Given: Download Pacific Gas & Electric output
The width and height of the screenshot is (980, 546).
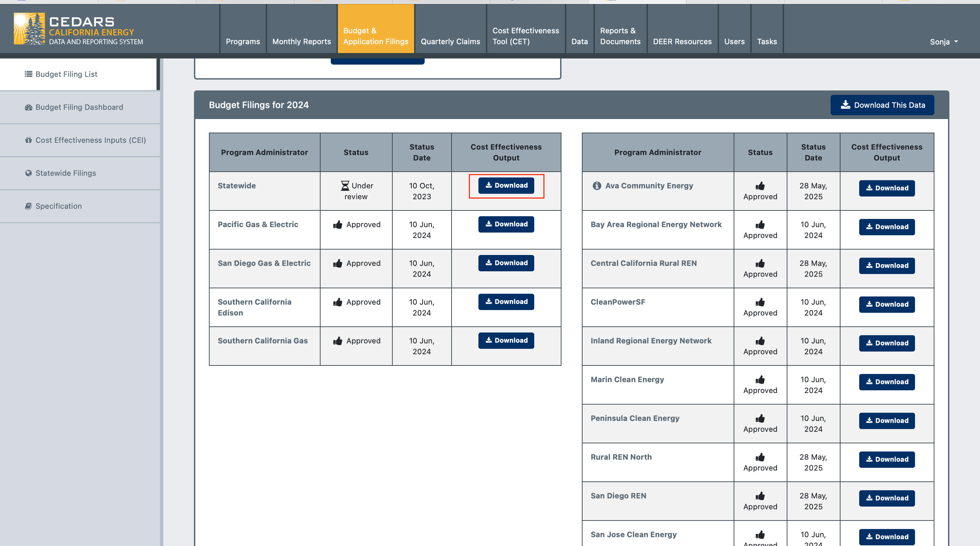Looking at the screenshot, I should click(x=506, y=224).
